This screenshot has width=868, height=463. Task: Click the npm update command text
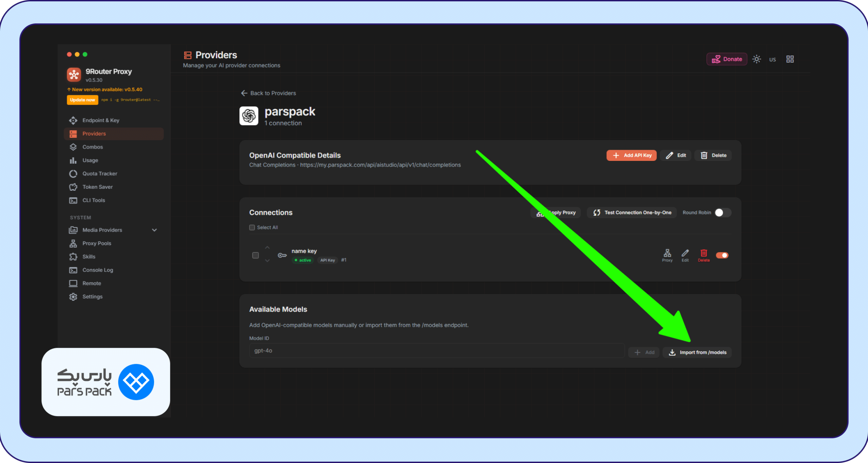(x=131, y=100)
